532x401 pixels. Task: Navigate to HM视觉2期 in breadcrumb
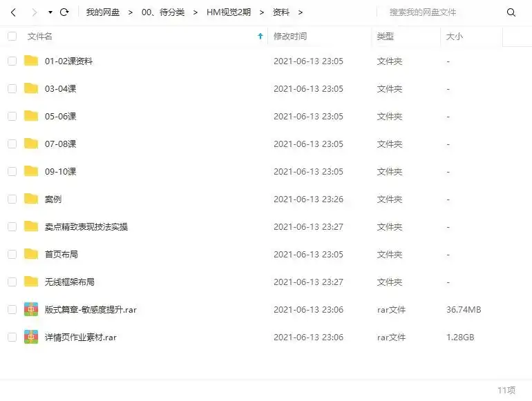[x=229, y=12]
